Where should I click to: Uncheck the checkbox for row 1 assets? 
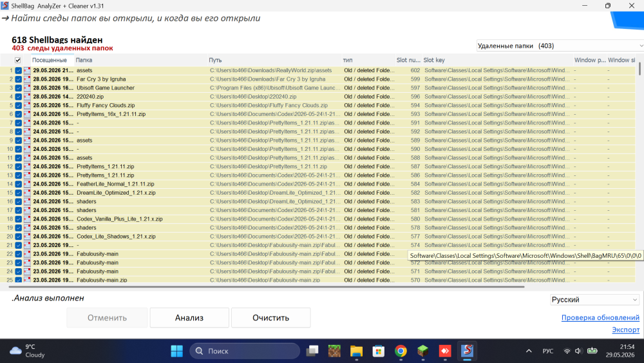tap(19, 70)
